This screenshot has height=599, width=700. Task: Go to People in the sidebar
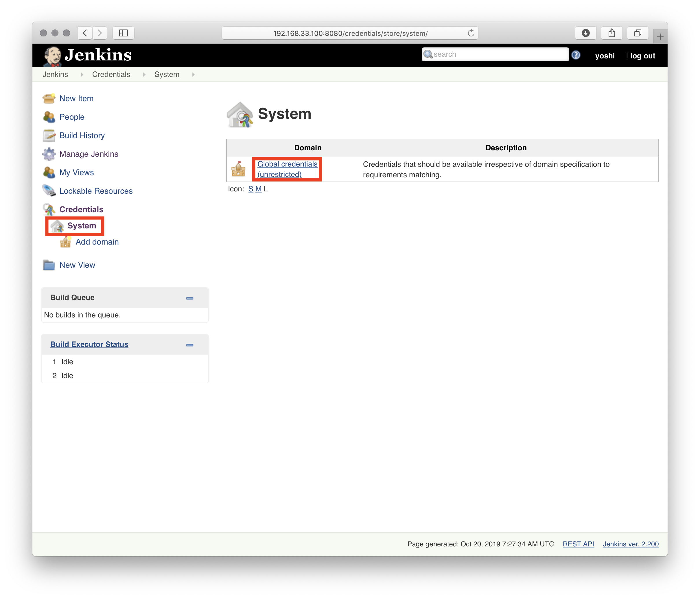(72, 117)
